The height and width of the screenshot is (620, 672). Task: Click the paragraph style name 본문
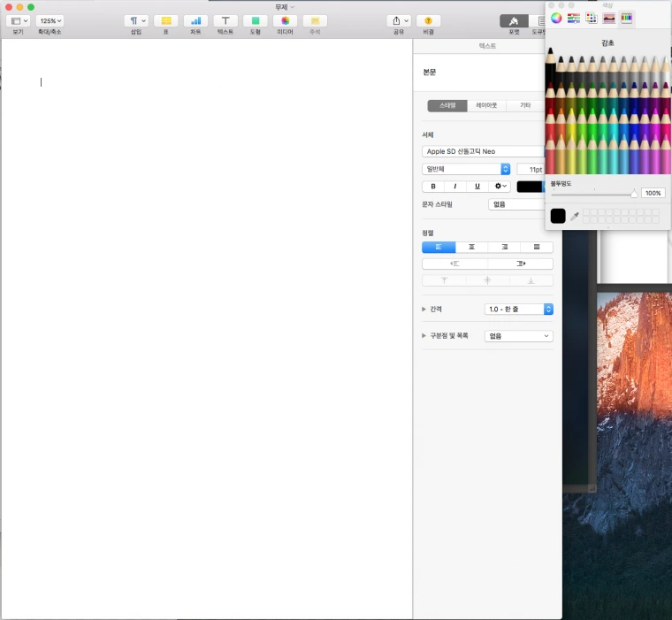[430, 72]
